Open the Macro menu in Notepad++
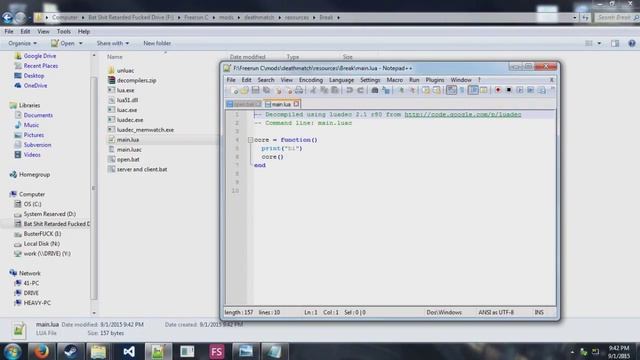This screenshot has width=640, height=360. [x=394, y=80]
